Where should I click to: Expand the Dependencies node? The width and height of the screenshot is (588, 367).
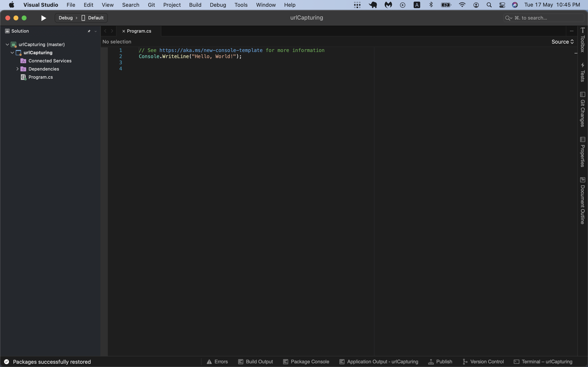pyautogui.click(x=17, y=69)
